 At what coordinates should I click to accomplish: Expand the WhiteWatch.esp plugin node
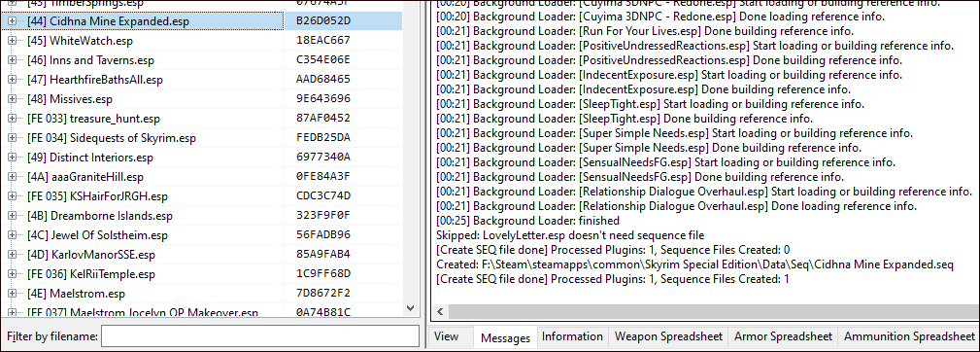tap(13, 41)
